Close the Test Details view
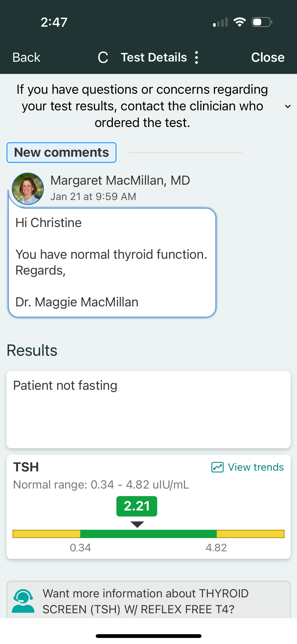This screenshot has height=644, width=297. (x=268, y=57)
